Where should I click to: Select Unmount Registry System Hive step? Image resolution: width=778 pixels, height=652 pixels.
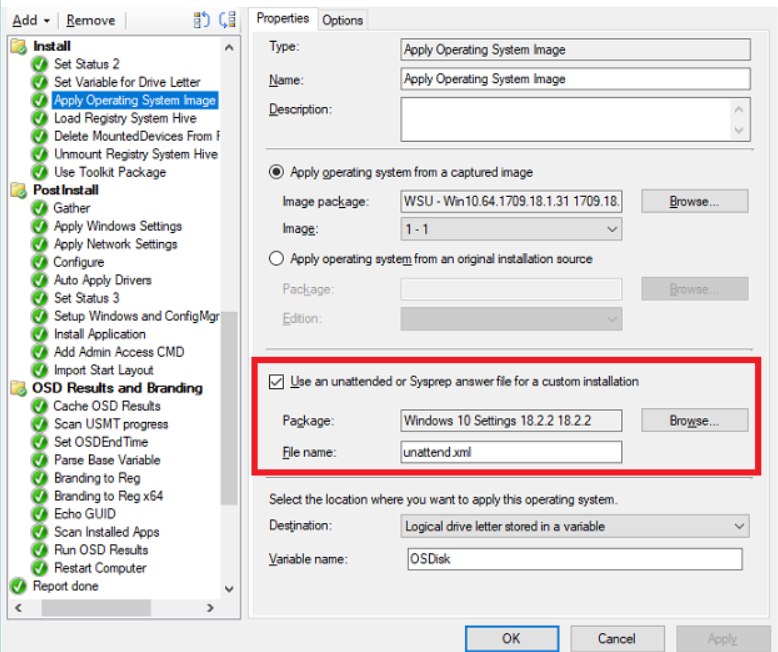coord(135,154)
